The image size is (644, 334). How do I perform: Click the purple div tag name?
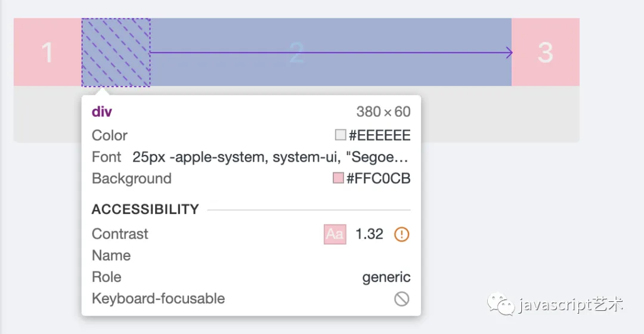(x=102, y=112)
